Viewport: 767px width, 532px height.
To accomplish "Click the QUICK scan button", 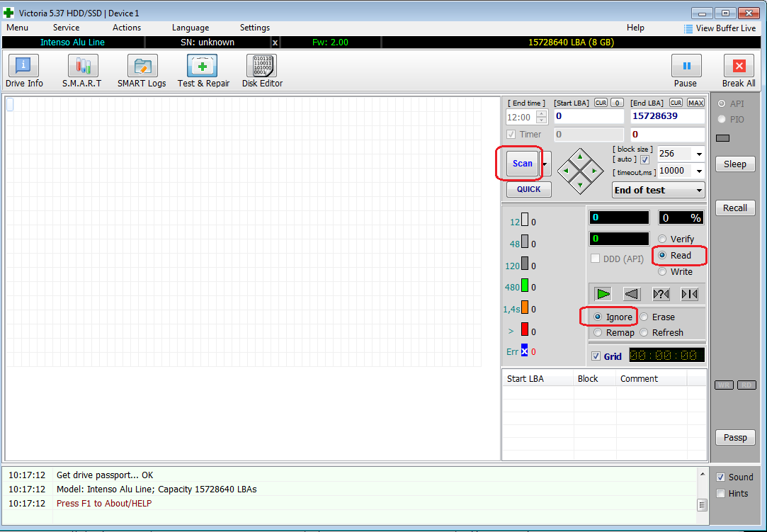I will pyautogui.click(x=528, y=189).
